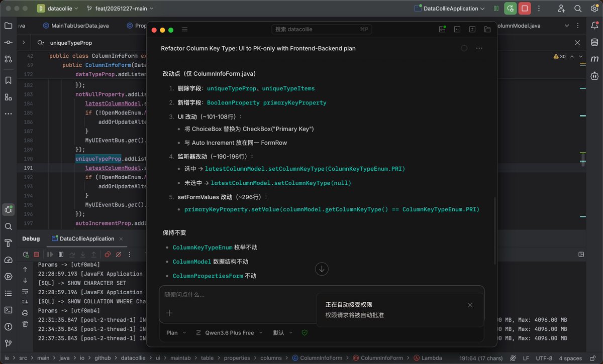Screen dimensions: 603x364
Task: Click ColumnInfoForm breadcrumb in status bar
Action: (317, 358)
